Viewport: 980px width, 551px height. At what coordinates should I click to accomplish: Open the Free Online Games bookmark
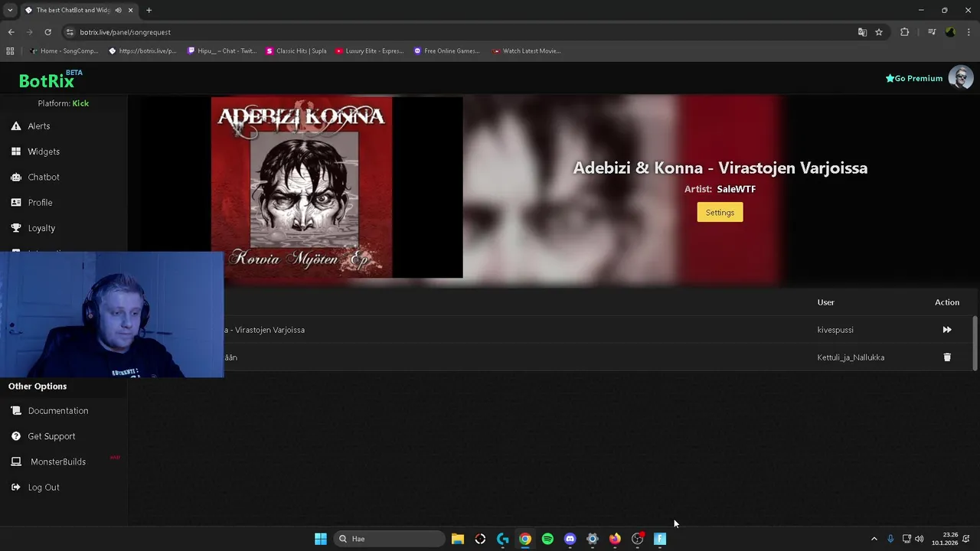(x=446, y=51)
